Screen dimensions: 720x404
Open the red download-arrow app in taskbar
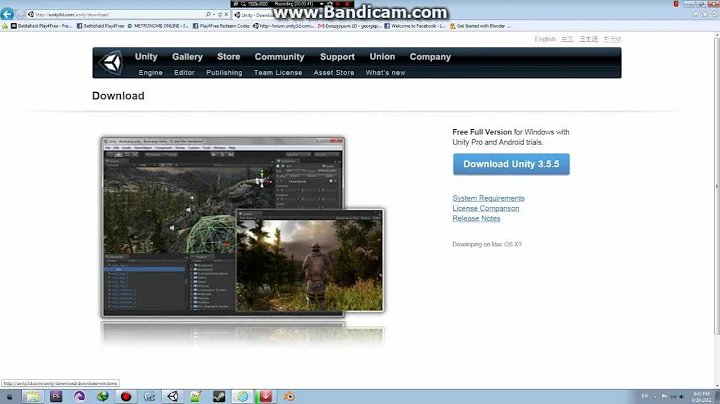point(266,397)
